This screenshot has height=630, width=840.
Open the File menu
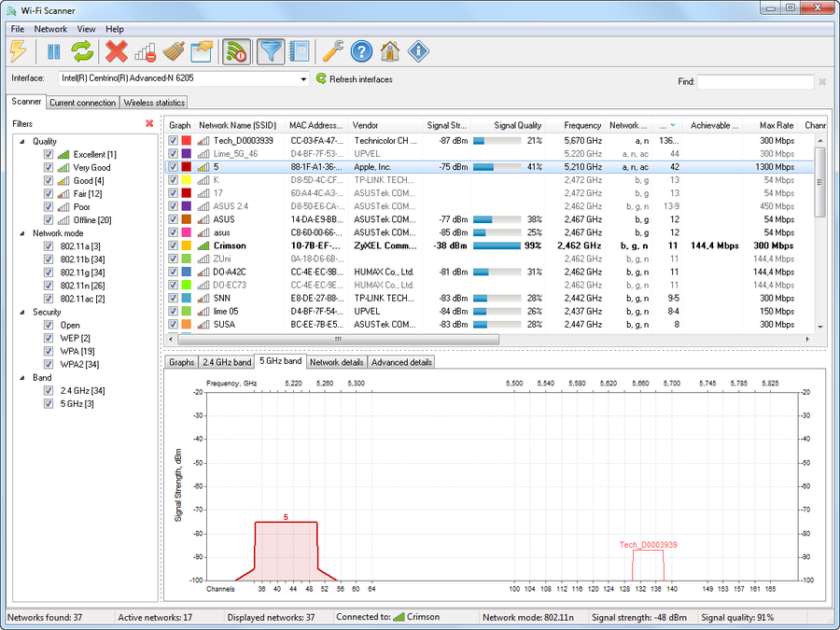[17, 29]
